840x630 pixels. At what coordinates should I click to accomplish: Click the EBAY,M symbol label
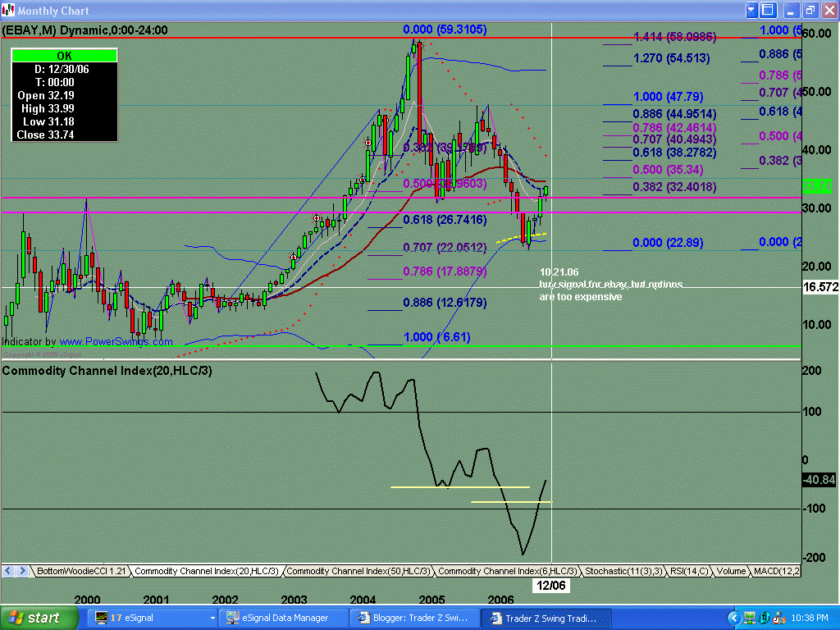click(29, 30)
